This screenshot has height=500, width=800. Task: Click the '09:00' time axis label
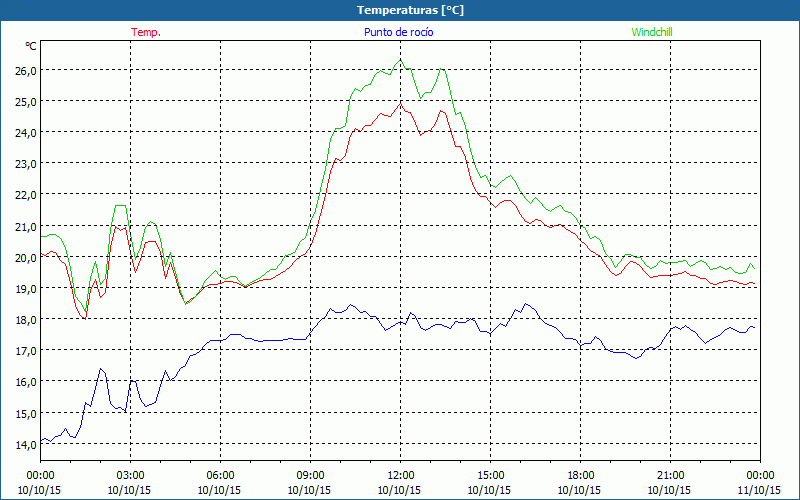point(310,476)
